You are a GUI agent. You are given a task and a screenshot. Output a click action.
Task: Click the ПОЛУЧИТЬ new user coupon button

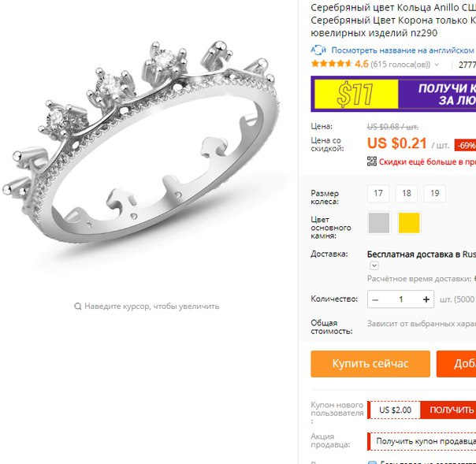click(x=448, y=410)
